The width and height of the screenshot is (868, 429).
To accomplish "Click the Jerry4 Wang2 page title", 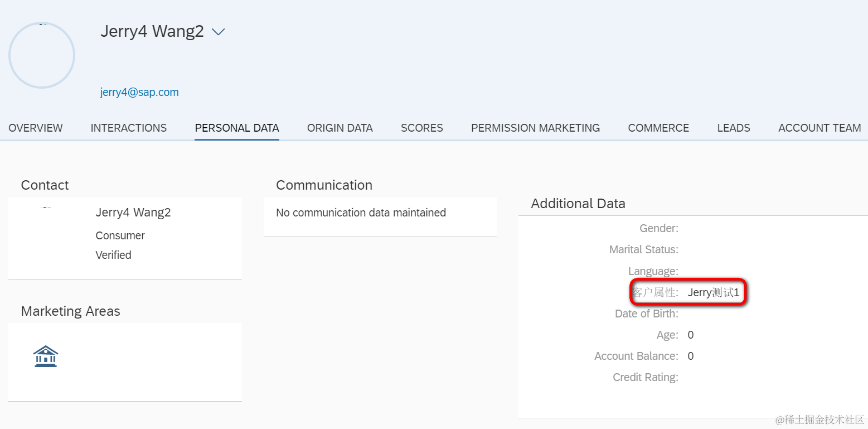I will pyautogui.click(x=152, y=31).
